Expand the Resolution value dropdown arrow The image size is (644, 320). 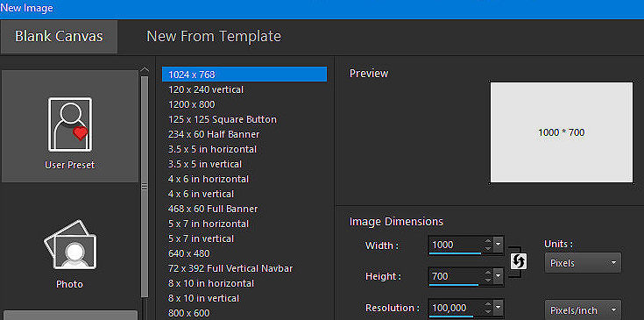tap(499, 308)
